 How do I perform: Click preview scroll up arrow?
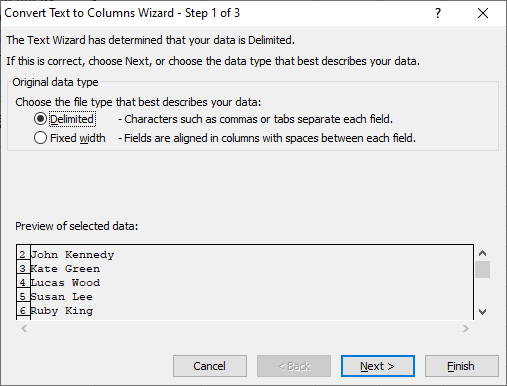coord(482,253)
